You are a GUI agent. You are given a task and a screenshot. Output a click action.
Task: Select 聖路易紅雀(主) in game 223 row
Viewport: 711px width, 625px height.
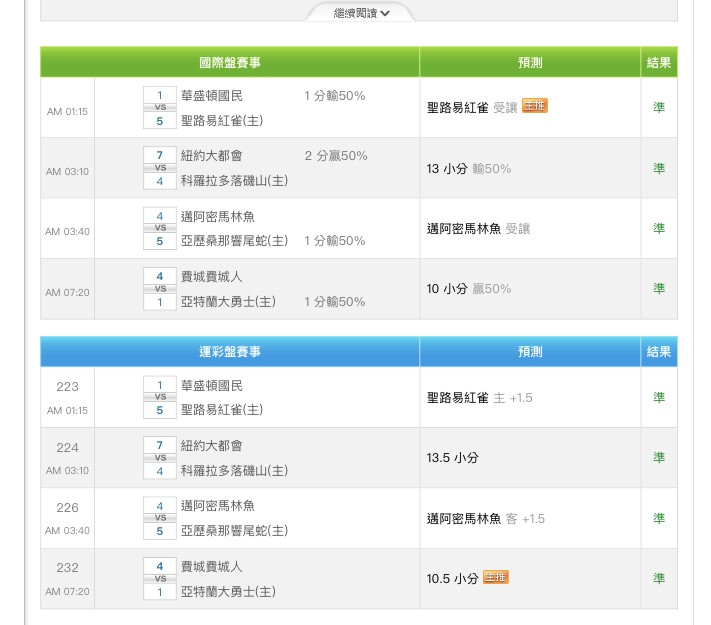pos(222,410)
